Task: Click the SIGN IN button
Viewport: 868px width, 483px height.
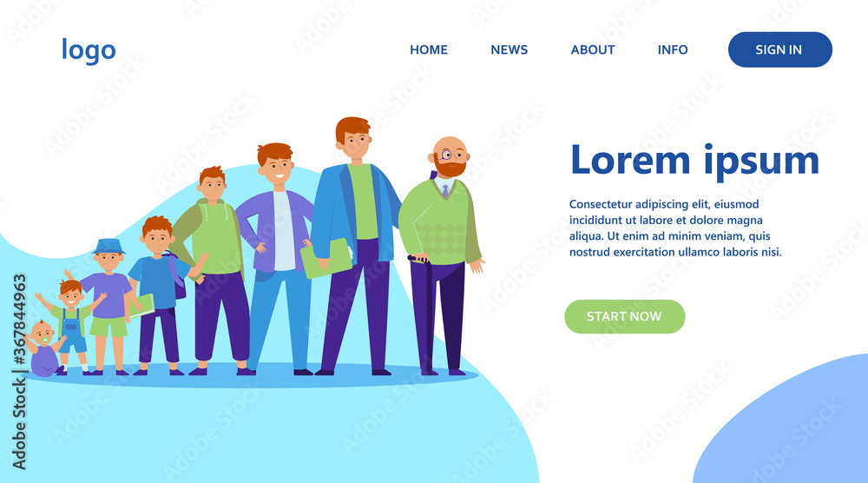Action: 780,50
